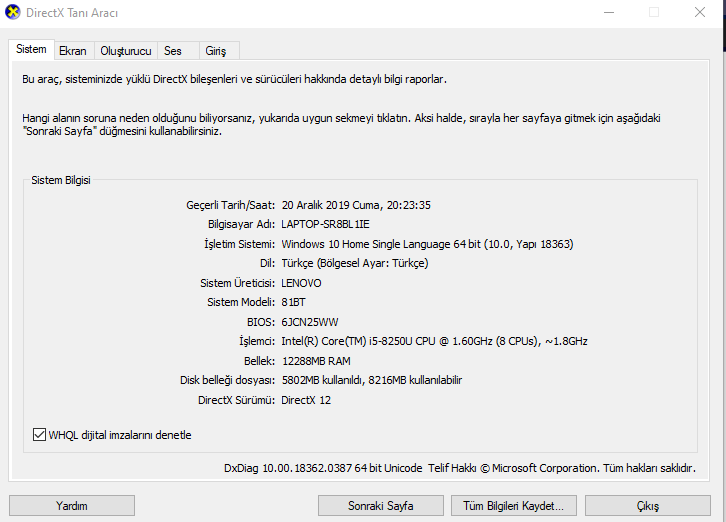
Task: Click the DirectX Tanı Aracı title icon
Action: tap(13, 12)
